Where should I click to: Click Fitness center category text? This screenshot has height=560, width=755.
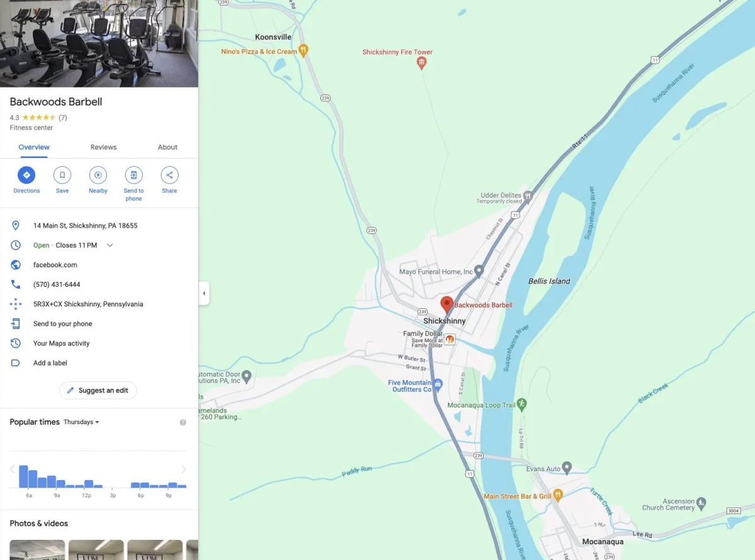coord(31,128)
